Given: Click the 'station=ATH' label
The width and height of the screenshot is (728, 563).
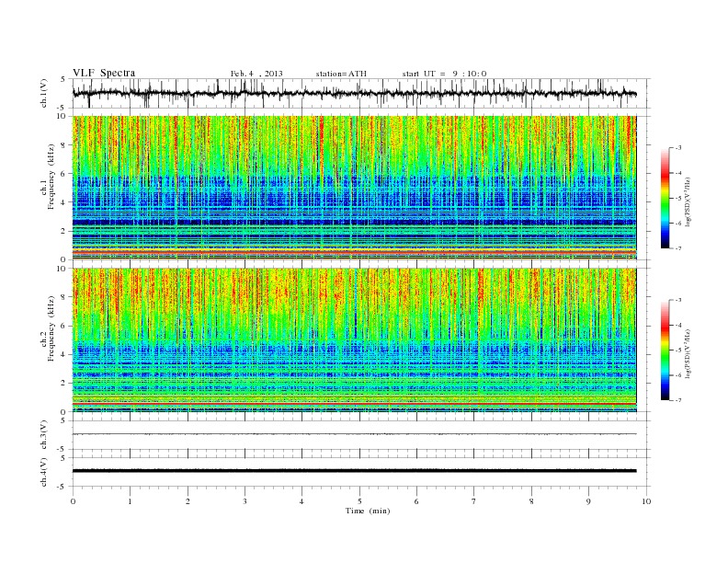Looking at the screenshot, I should 341,74.
